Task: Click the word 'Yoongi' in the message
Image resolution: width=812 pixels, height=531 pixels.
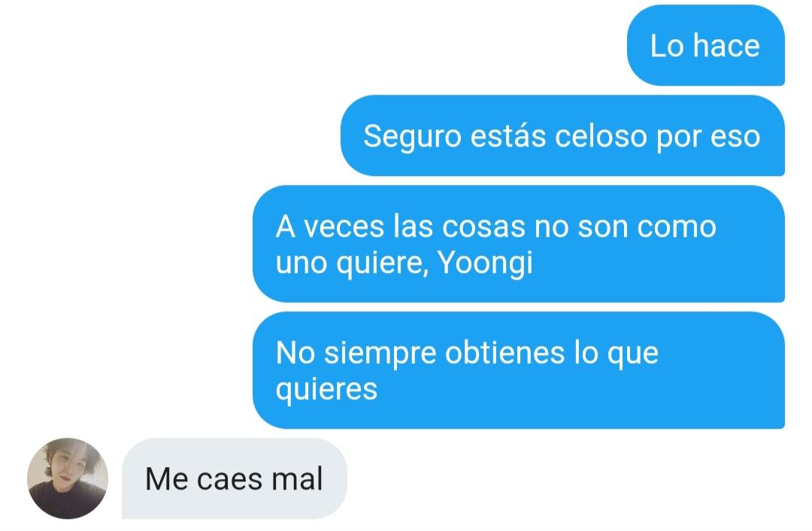Action: click(x=485, y=263)
